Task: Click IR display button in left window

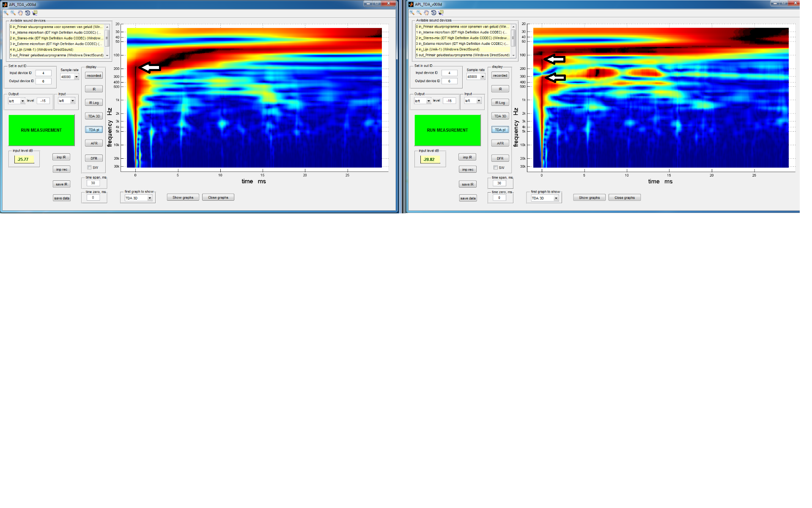Action: pos(94,89)
